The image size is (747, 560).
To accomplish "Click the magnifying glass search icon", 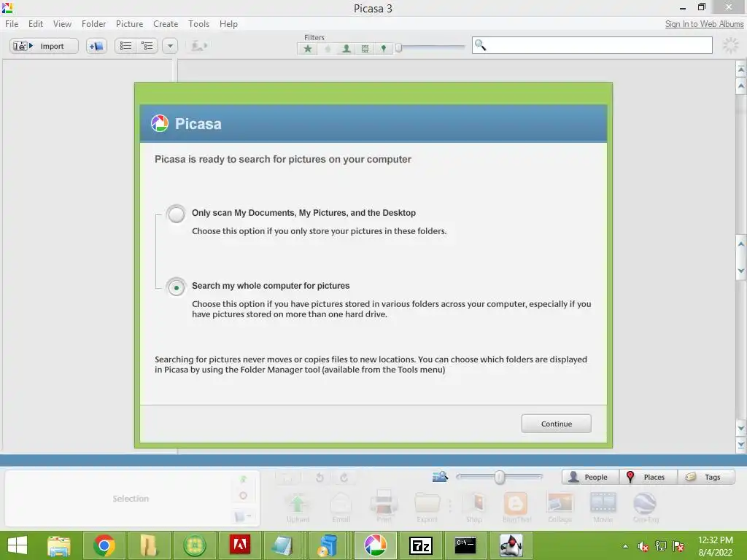I will 480,44.
